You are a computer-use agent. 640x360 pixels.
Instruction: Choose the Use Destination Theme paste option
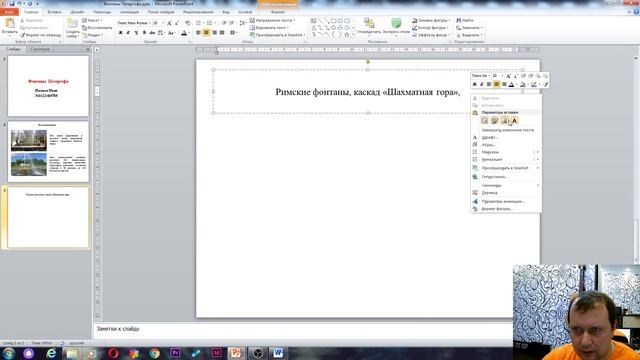point(484,120)
